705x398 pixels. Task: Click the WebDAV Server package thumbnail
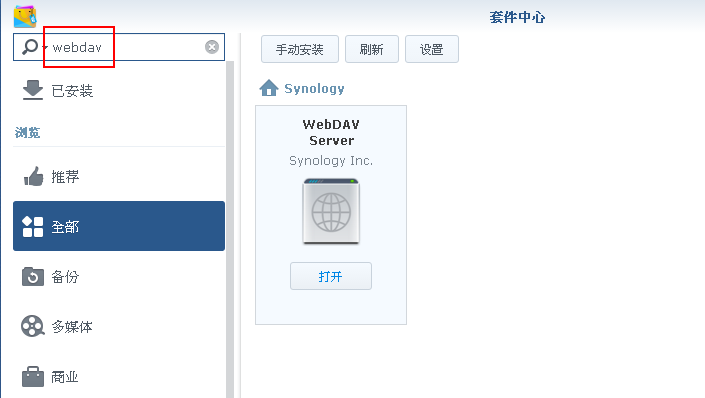click(331, 211)
